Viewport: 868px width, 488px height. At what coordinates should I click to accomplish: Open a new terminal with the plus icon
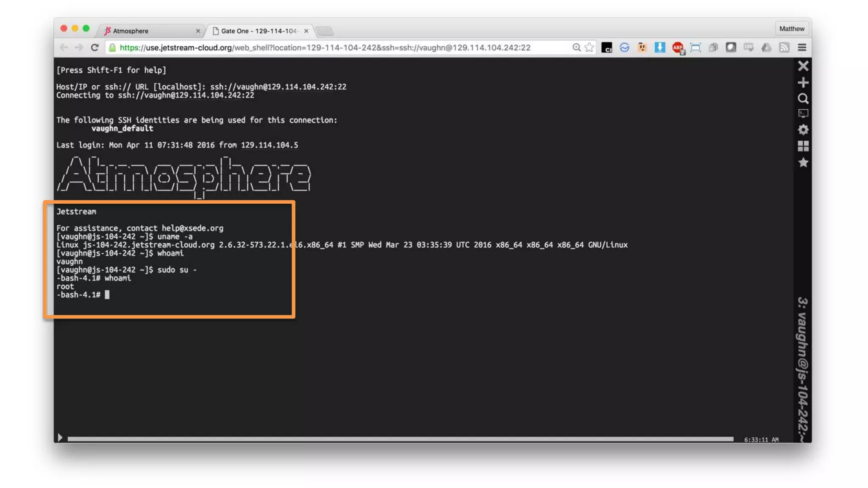click(x=803, y=82)
